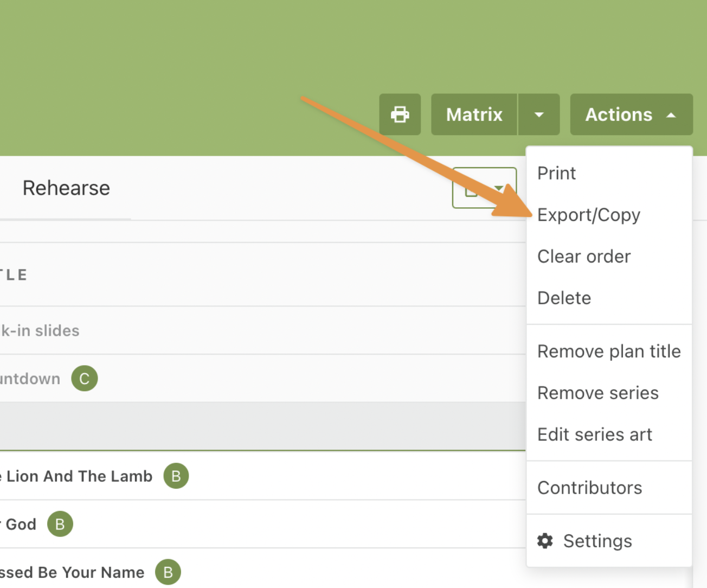
Task: Select Remove plan title
Action: (x=609, y=351)
